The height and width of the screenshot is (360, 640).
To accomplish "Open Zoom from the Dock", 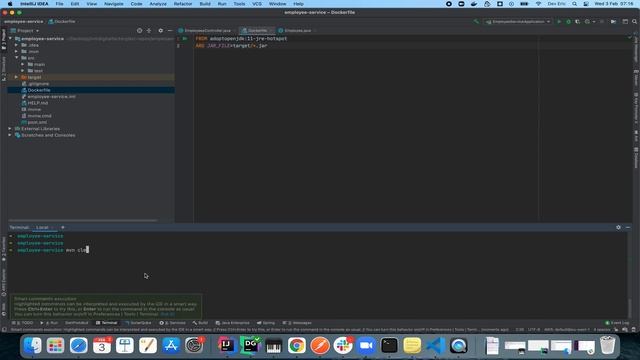I will point(366,345).
